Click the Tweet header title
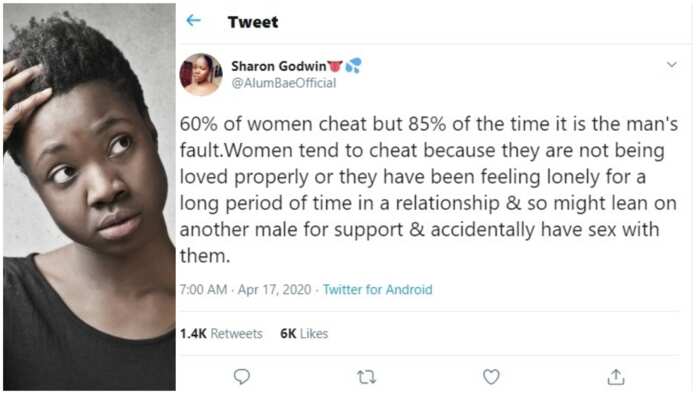The image size is (700, 394). click(253, 22)
